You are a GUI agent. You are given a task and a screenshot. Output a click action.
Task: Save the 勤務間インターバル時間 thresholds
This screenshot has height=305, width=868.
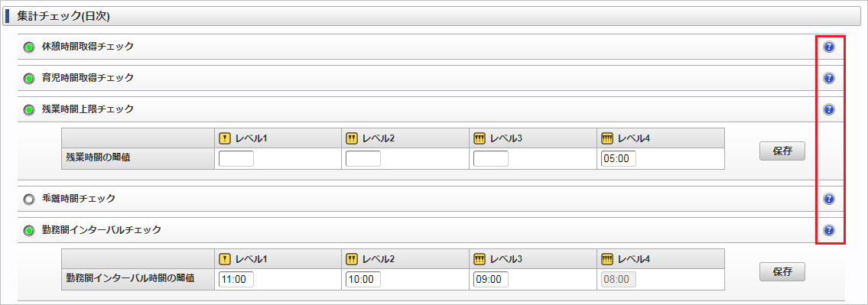782,271
